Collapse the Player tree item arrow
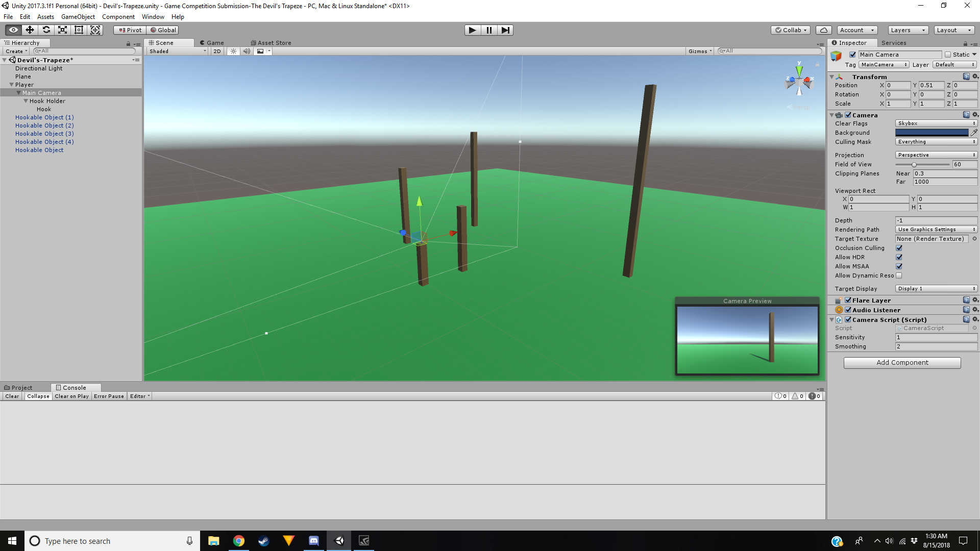This screenshot has height=551, width=980. click(11, 85)
